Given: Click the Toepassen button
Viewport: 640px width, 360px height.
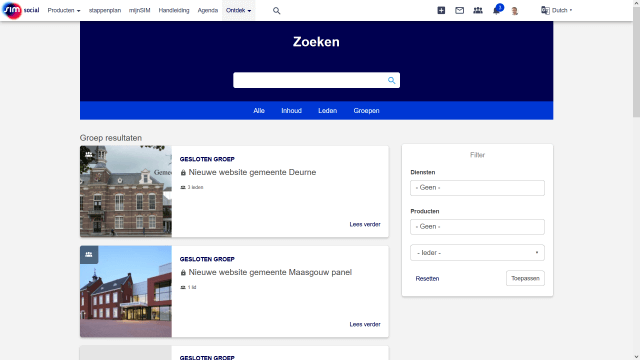Looking at the screenshot, I should point(525,278).
